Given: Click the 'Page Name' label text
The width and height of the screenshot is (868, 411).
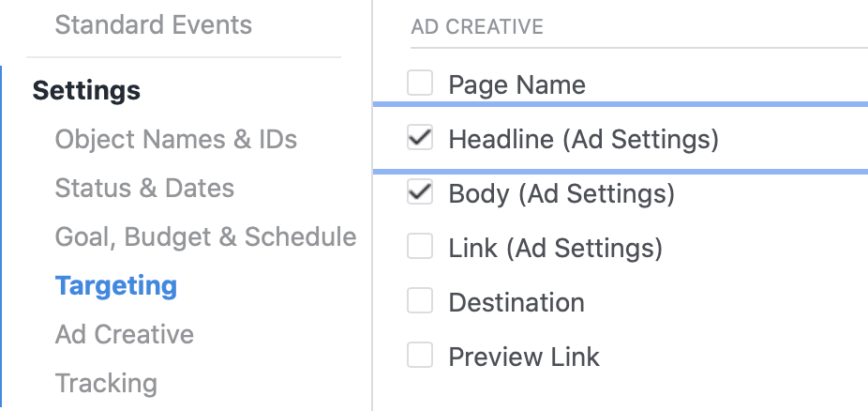Looking at the screenshot, I should tap(516, 85).
